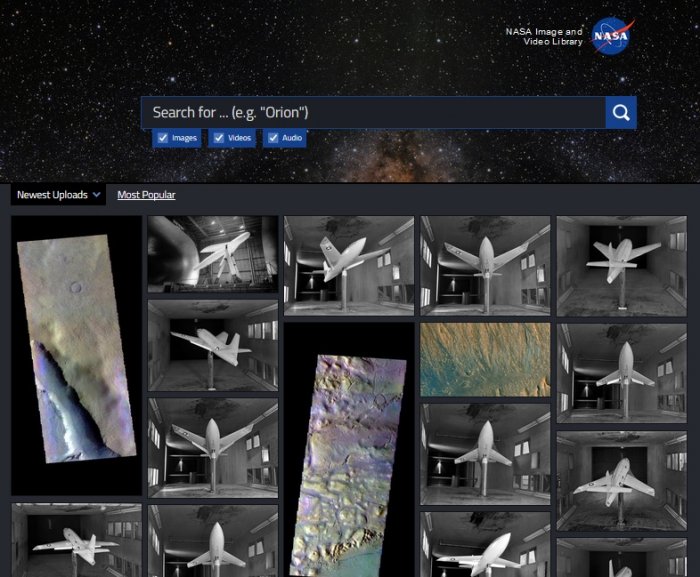The height and width of the screenshot is (577, 700).
Task: Open the NASA logo homepage link
Action: click(612, 36)
